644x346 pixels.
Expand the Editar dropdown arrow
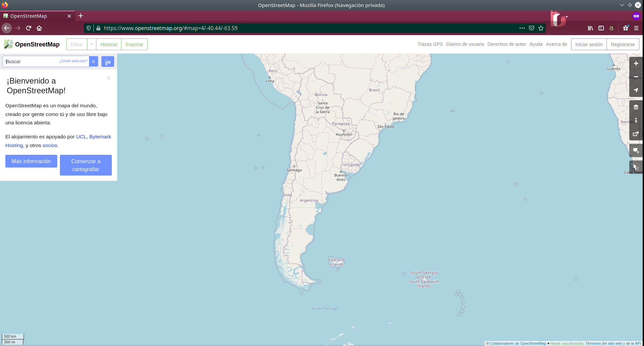92,44
